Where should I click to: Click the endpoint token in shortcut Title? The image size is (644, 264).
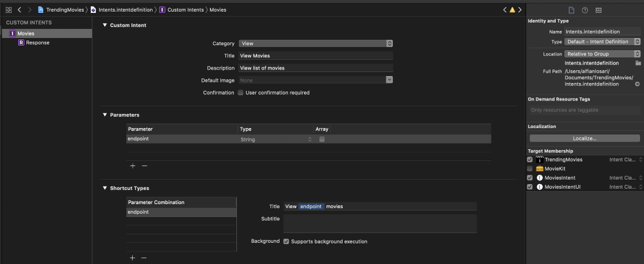click(311, 207)
